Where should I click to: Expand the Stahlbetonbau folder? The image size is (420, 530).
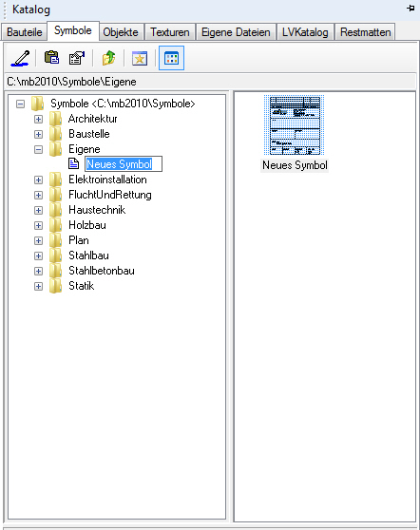point(39,271)
